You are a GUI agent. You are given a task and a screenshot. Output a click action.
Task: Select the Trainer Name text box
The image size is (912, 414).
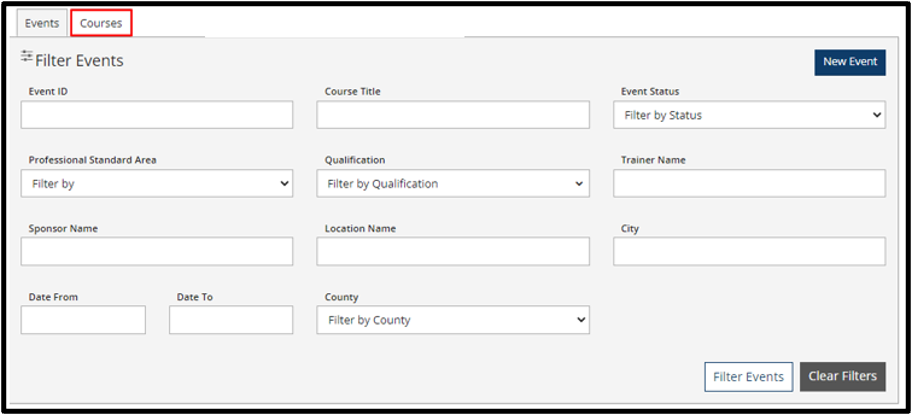749,183
